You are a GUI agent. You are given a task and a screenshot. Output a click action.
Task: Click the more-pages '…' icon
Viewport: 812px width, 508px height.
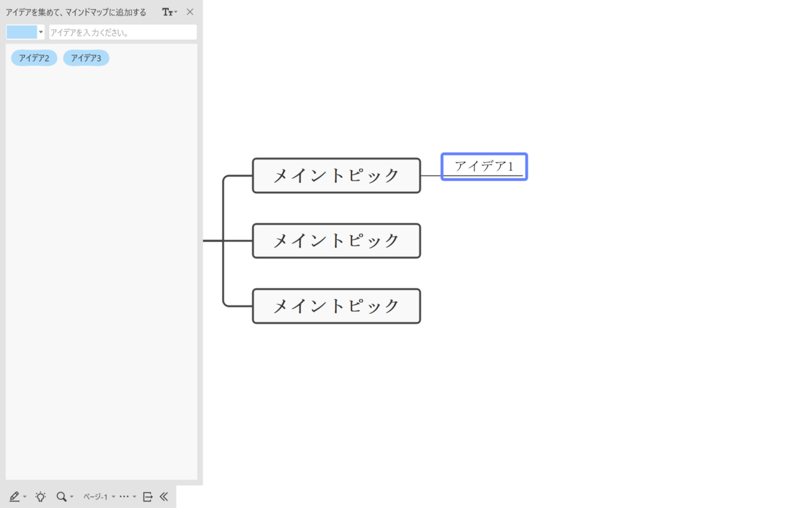(x=124, y=497)
